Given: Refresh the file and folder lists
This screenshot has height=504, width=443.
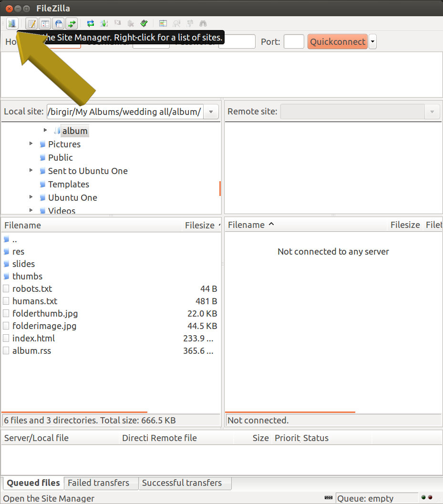Looking at the screenshot, I should 90,23.
